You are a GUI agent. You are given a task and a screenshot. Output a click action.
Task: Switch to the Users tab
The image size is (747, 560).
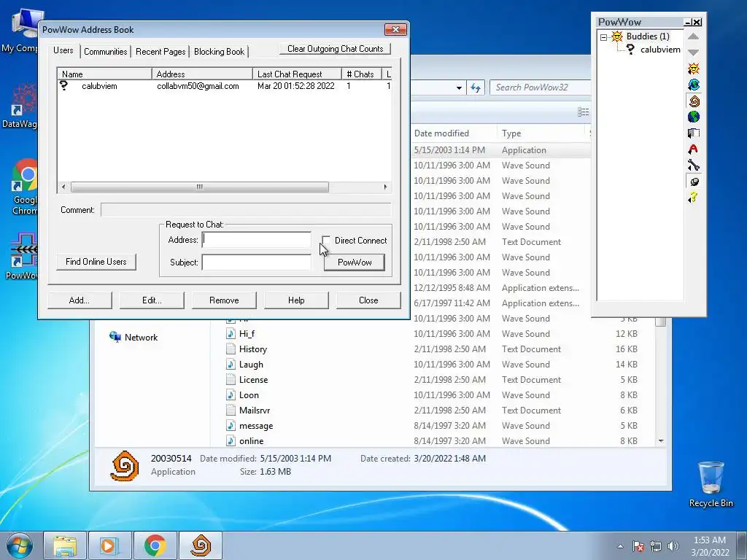[x=63, y=50]
